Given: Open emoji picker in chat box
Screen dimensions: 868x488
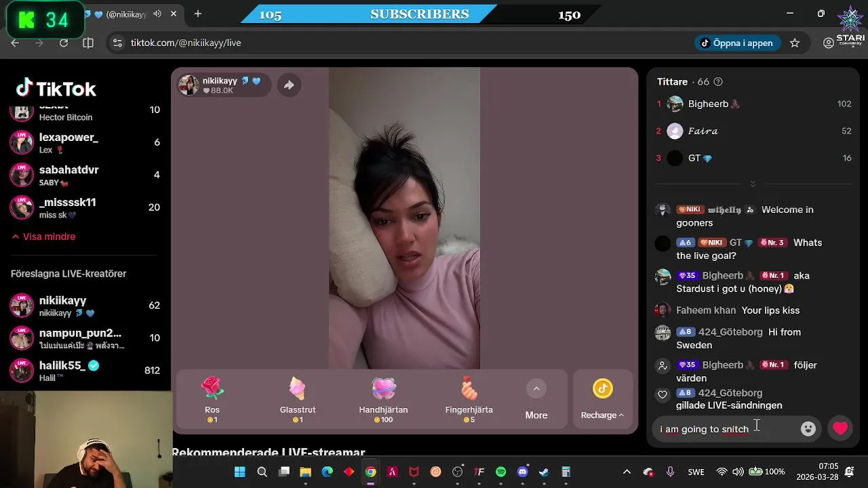Looking at the screenshot, I should pos(808,428).
